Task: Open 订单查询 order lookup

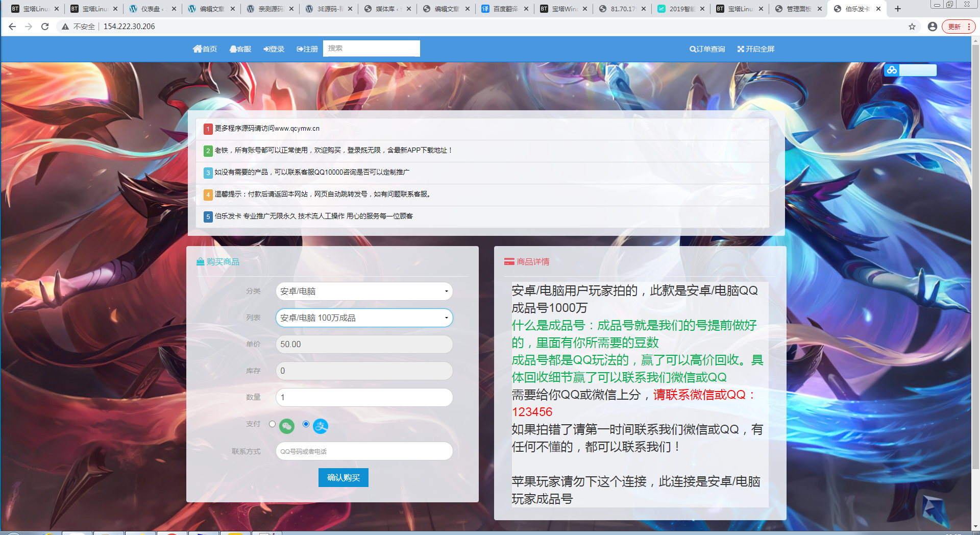Action: [x=707, y=49]
